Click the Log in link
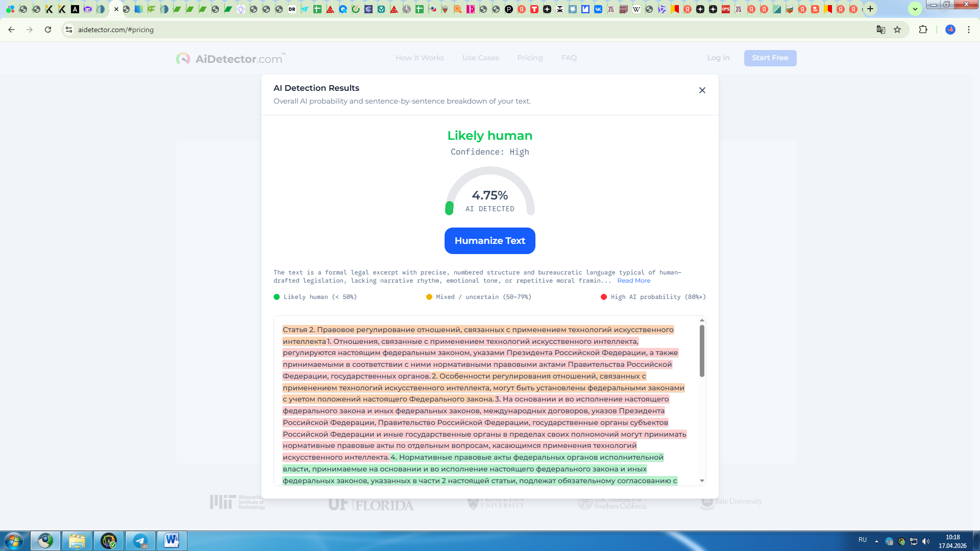The height and width of the screenshot is (551, 980). pos(718,58)
